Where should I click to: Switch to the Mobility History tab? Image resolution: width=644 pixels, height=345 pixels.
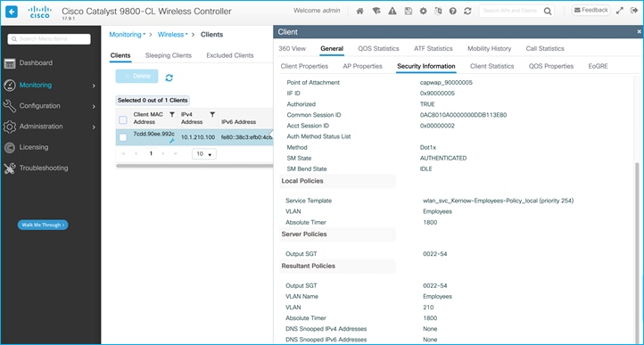(489, 48)
